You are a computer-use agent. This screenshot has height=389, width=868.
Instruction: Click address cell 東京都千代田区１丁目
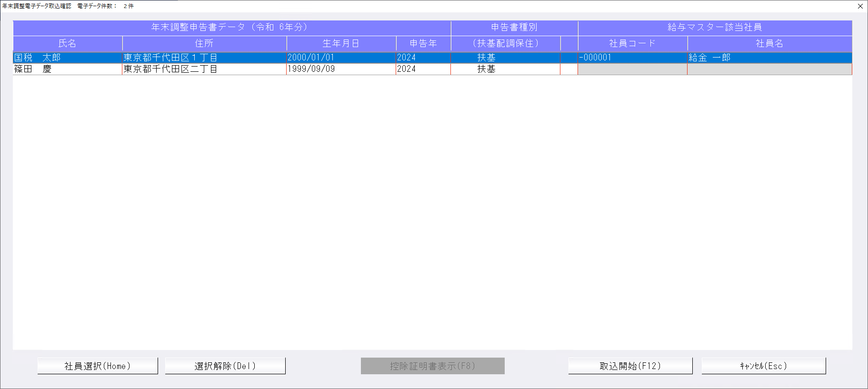204,58
